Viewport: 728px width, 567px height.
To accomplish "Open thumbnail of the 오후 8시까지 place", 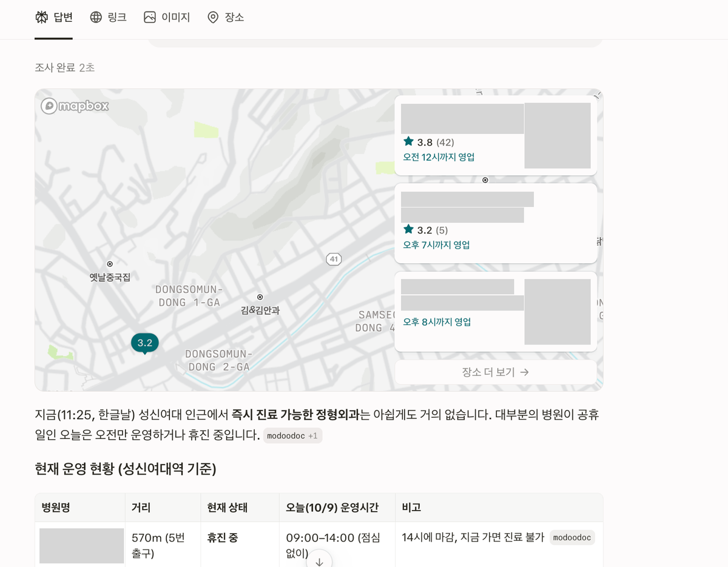I will tap(558, 312).
